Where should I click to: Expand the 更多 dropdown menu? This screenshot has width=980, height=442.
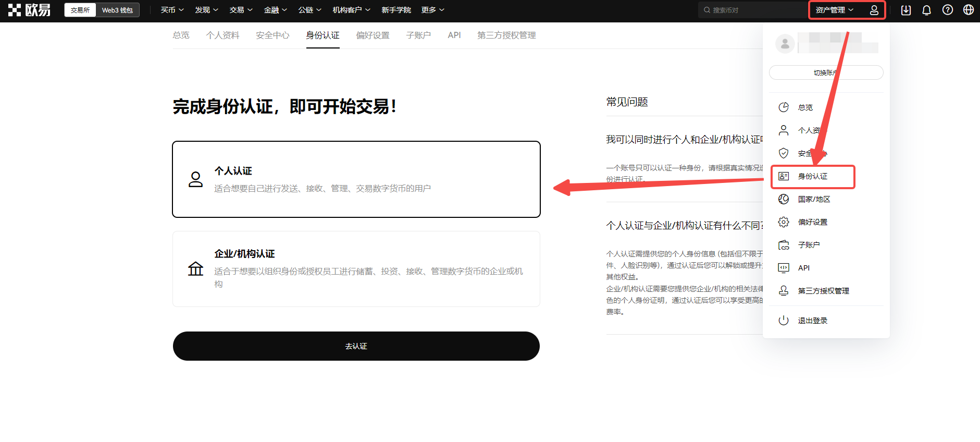point(433,10)
